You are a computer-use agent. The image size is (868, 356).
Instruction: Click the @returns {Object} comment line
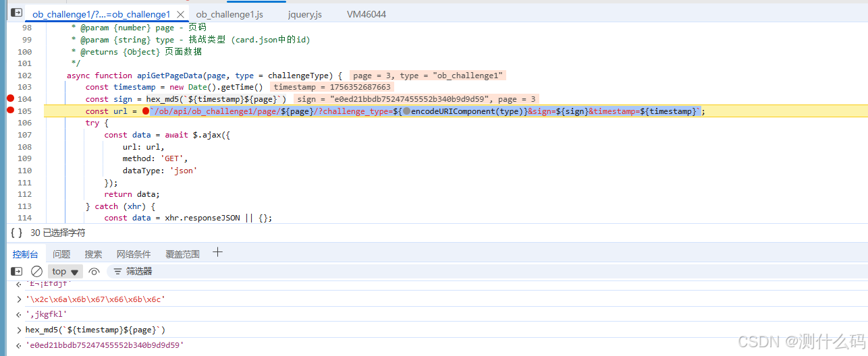(x=136, y=52)
